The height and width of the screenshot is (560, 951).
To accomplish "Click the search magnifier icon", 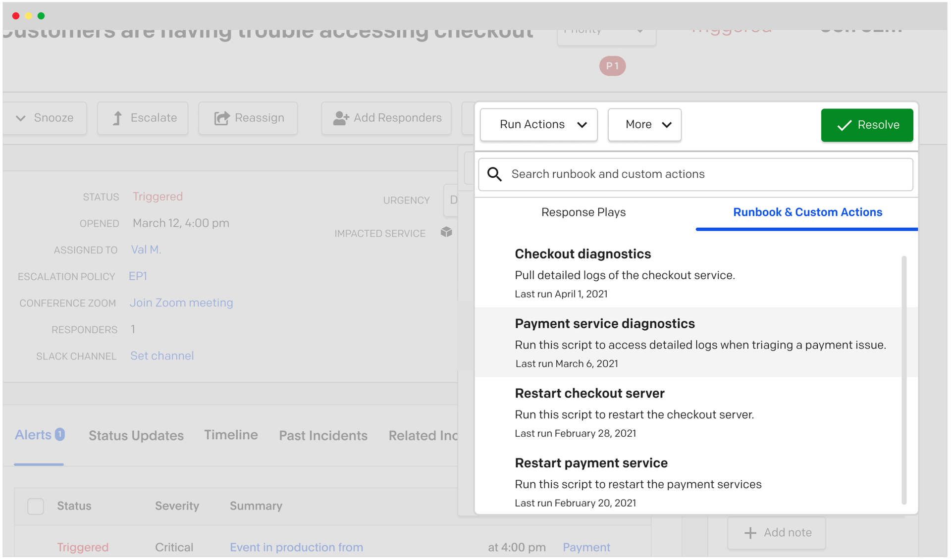I will point(494,174).
